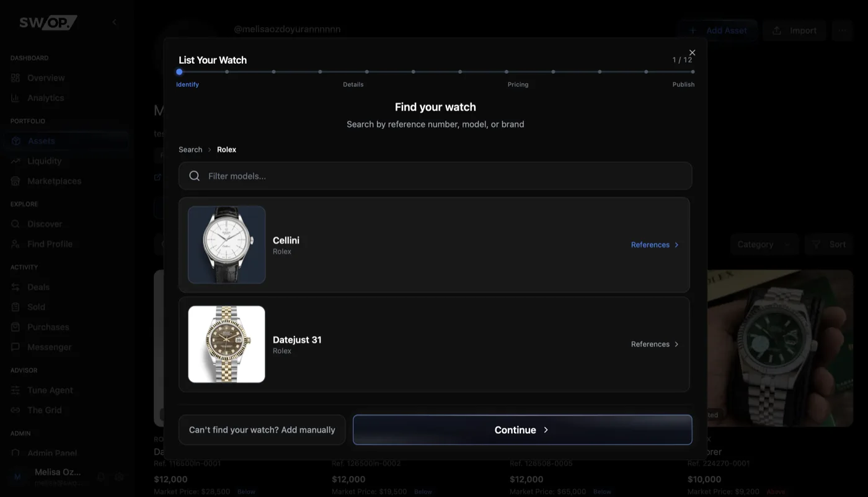The image size is (868, 497).
Task: Click The Grid link icon
Action: coord(15,410)
